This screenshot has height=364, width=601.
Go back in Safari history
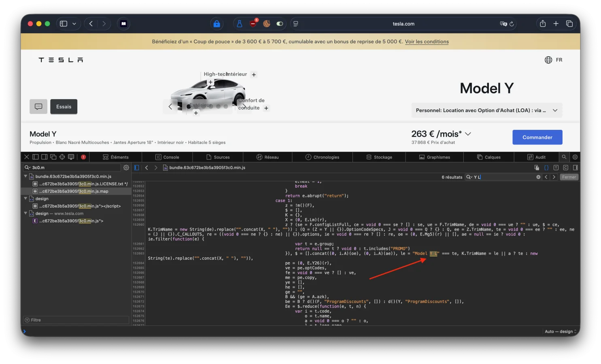(x=91, y=24)
